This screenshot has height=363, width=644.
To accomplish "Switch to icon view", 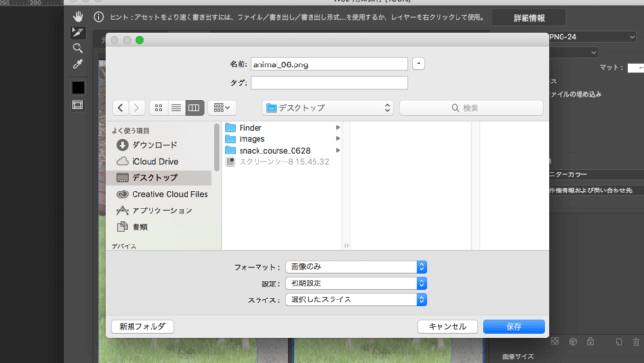I will (x=158, y=108).
